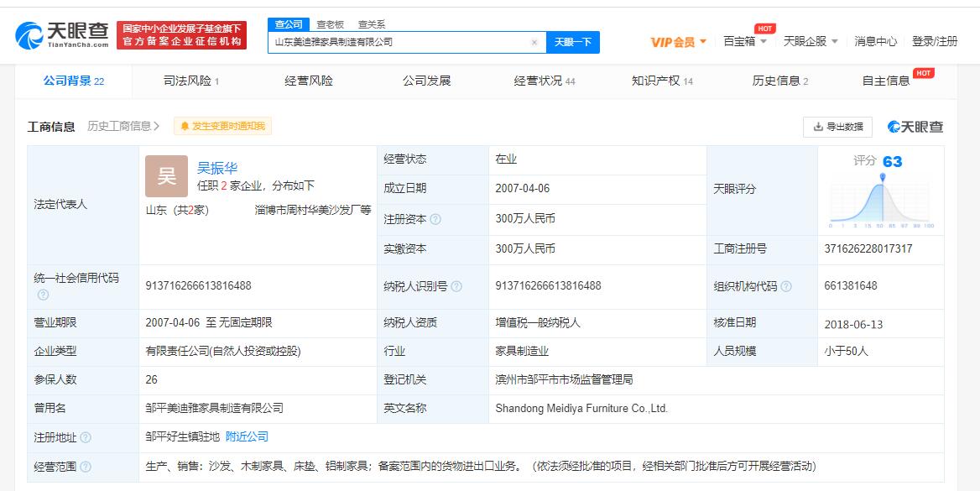Open legal representative 吴振华 profile
Screen dimensions: 980x491
pyautogui.click(x=217, y=168)
